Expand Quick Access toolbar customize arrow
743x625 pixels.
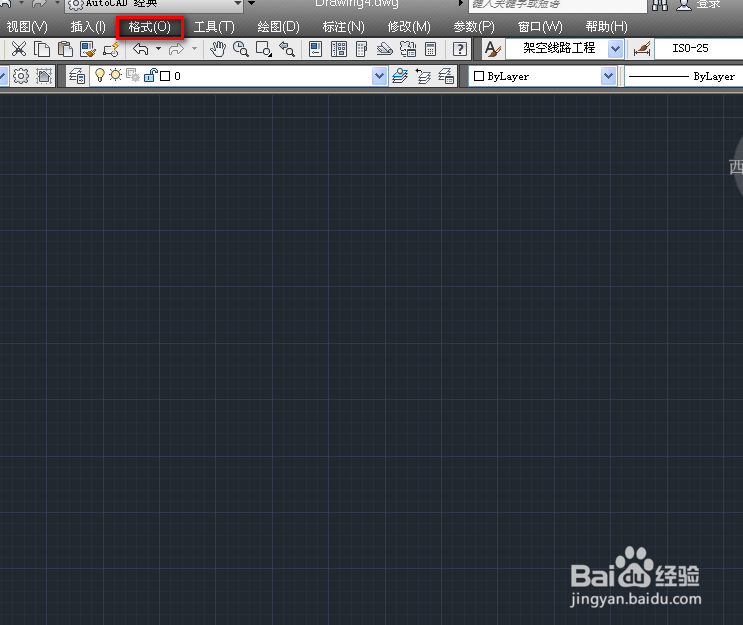[252, 3]
